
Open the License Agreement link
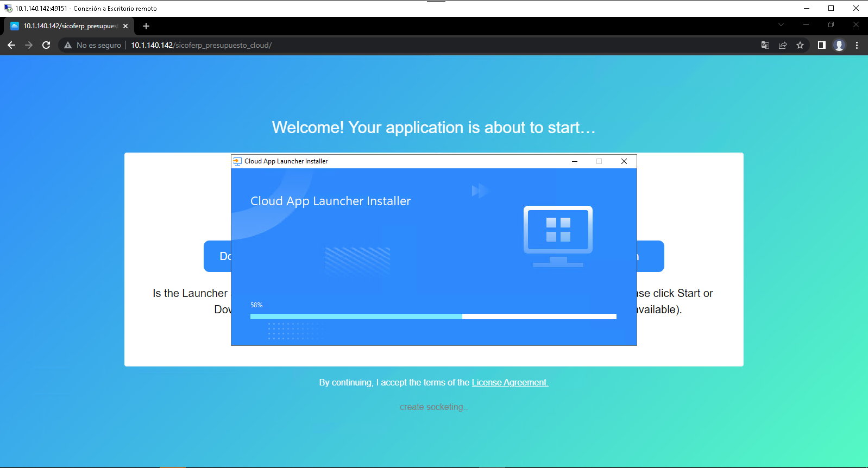[510, 382]
